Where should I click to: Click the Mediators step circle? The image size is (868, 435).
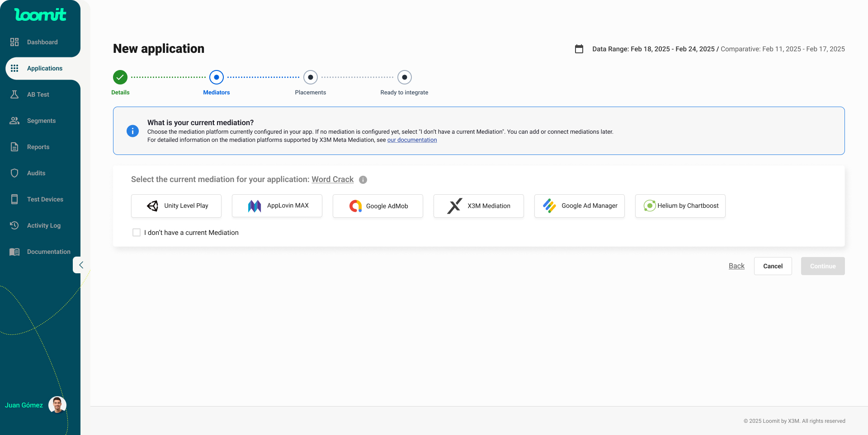[x=217, y=77]
